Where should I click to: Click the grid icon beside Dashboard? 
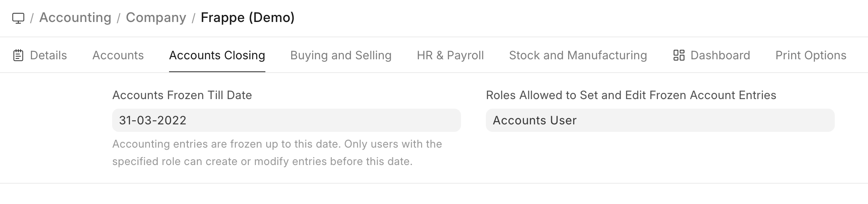pyautogui.click(x=679, y=56)
